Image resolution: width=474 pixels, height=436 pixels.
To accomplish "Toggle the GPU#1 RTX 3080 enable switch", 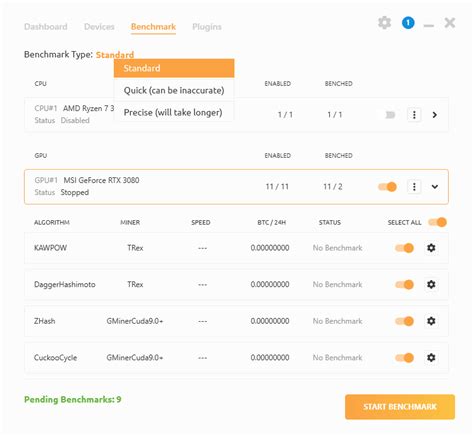I will [387, 187].
